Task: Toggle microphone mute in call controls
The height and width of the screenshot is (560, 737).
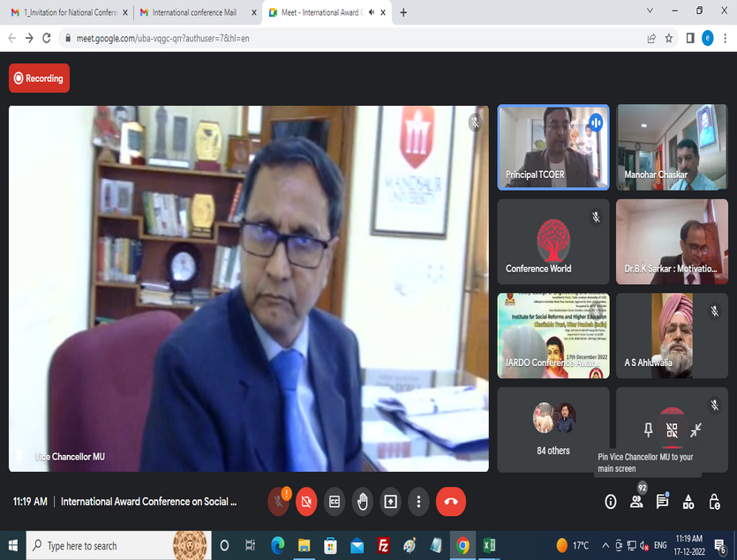Action: (x=279, y=502)
